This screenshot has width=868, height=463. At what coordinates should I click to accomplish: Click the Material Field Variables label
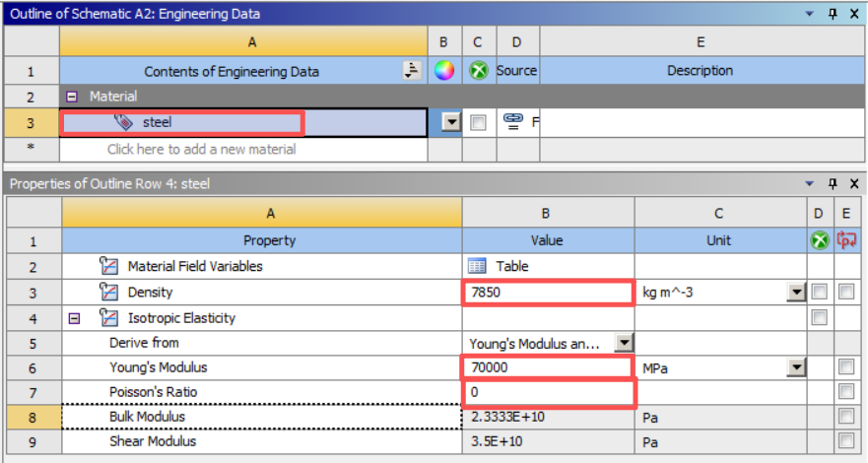195,266
